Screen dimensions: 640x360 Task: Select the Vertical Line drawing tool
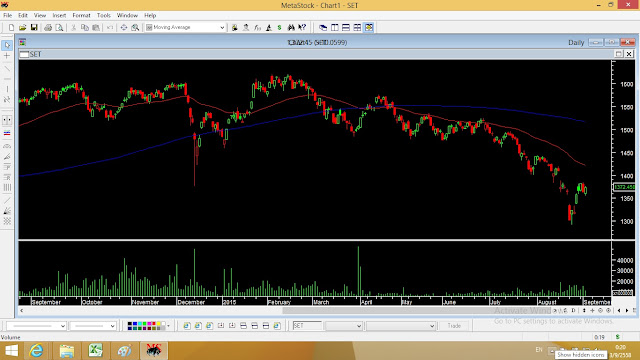pyautogui.click(x=7, y=89)
